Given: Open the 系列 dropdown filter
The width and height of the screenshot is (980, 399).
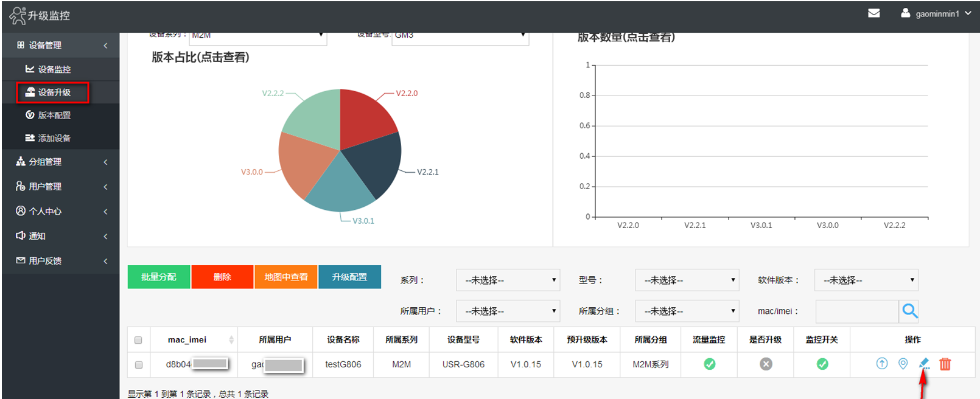Looking at the screenshot, I should coord(508,280).
